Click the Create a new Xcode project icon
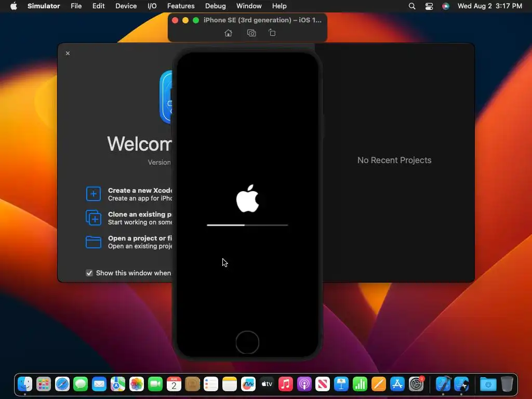The width and height of the screenshot is (532, 399). 94,194
